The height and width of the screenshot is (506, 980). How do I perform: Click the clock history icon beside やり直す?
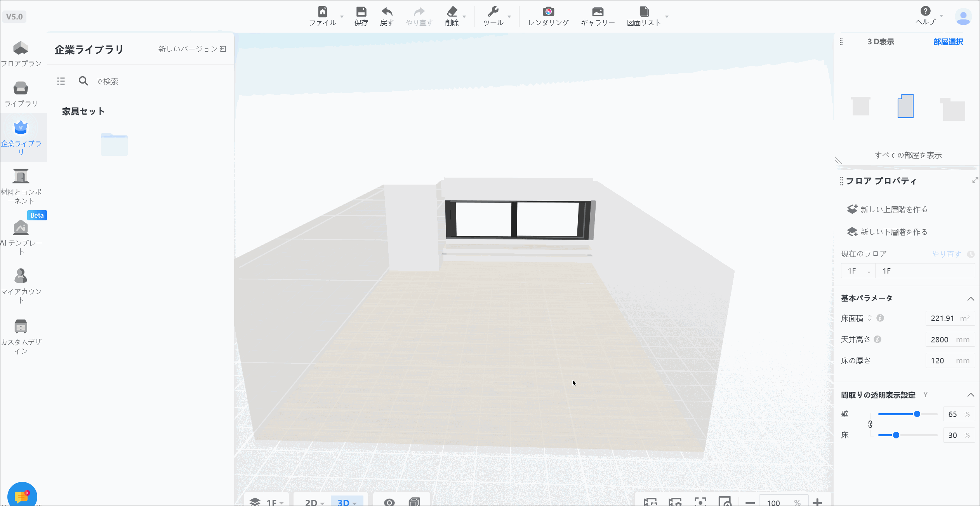coord(971,254)
